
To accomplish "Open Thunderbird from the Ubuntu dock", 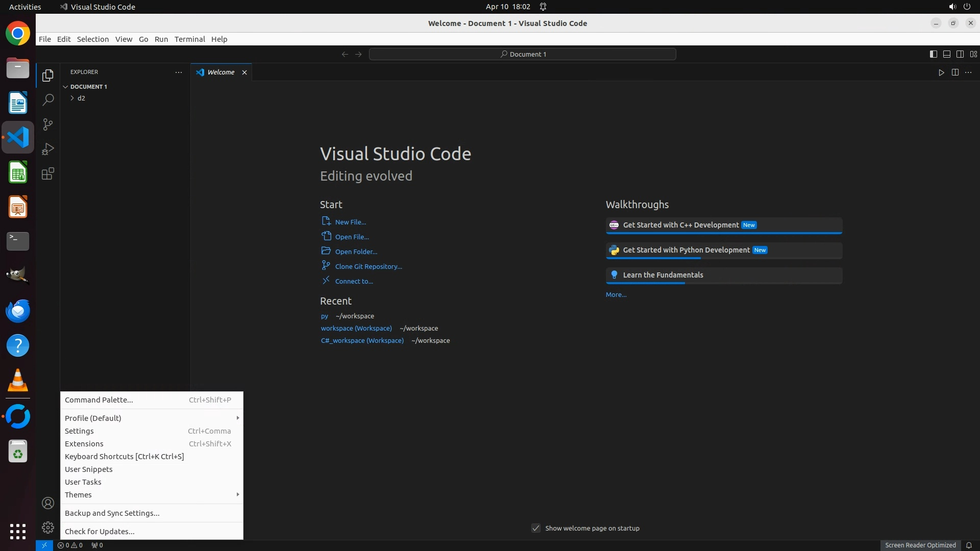I will coord(18,311).
